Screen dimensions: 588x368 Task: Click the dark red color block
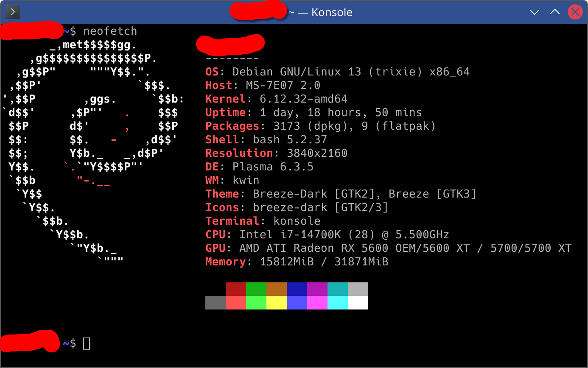pos(236,289)
